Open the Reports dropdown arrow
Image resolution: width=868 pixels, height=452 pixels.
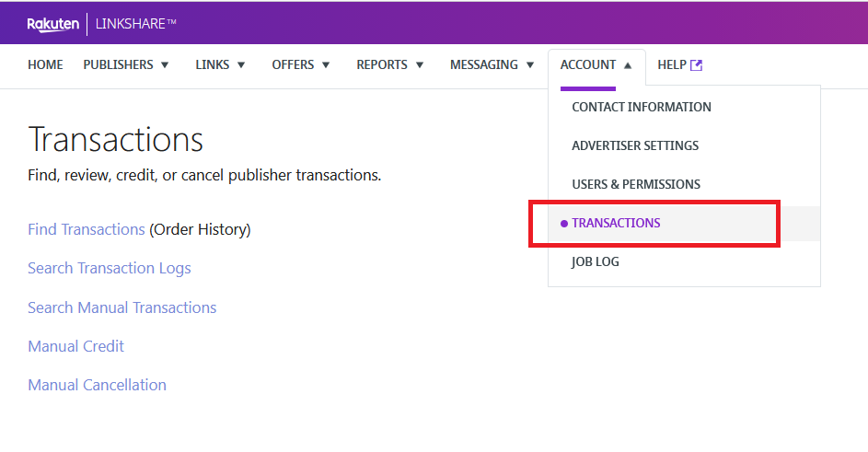click(420, 65)
